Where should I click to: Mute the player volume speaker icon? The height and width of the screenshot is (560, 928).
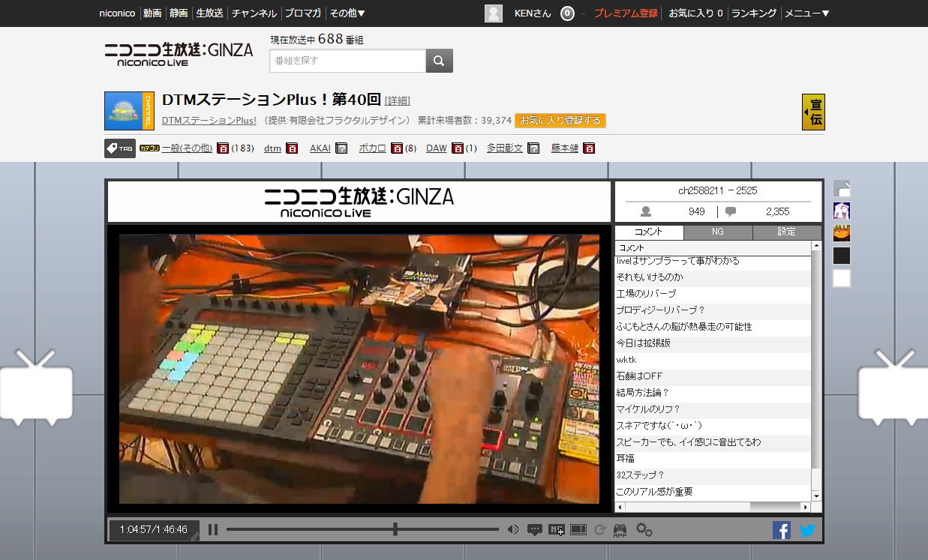click(x=513, y=530)
